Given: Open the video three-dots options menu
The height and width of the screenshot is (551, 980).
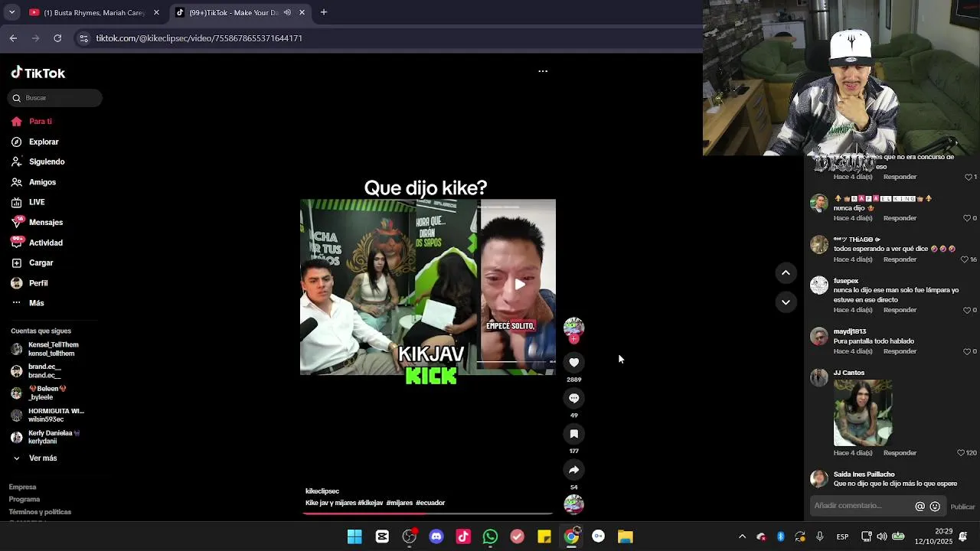Looking at the screenshot, I should tap(543, 71).
